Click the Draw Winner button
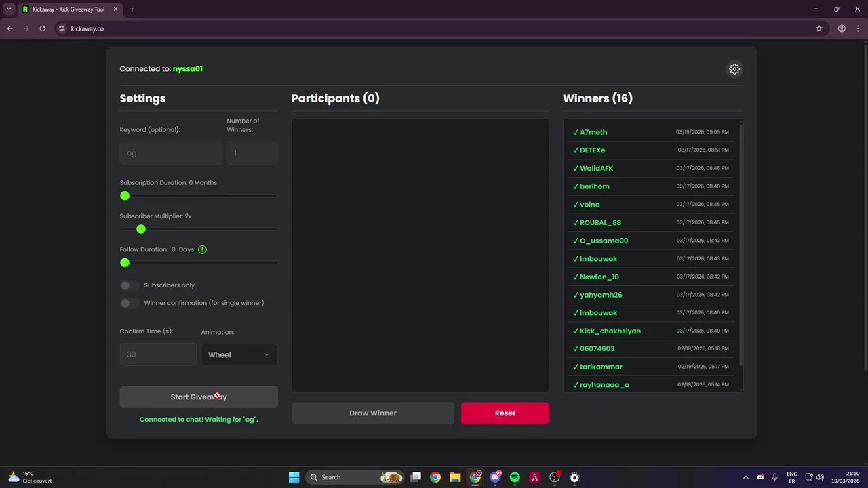 click(x=373, y=413)
